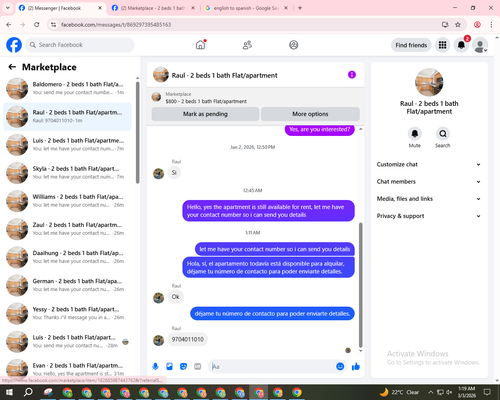Open the conversation information purple icon
Image resolution: width=500 pixels, height=400 pixels.
[x=352, y=75]
